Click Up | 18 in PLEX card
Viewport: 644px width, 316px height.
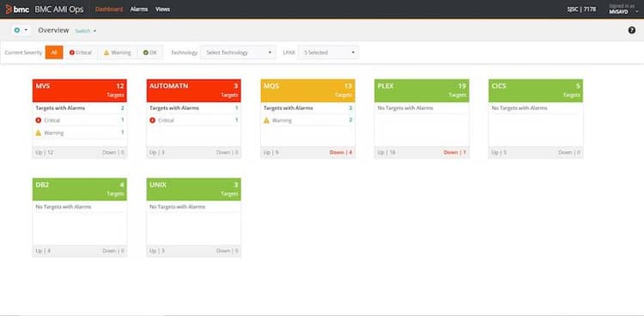click(x=386, y=153)
